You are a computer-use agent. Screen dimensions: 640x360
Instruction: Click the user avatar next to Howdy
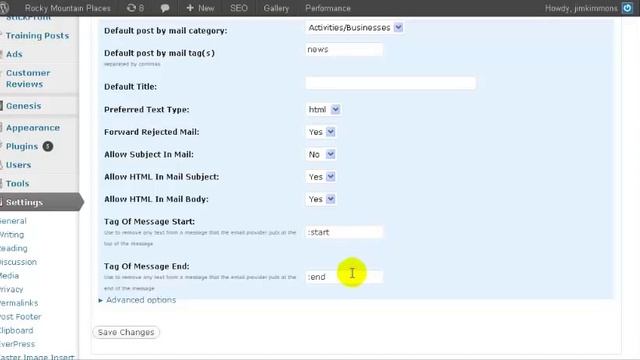[x=627, y=8]
